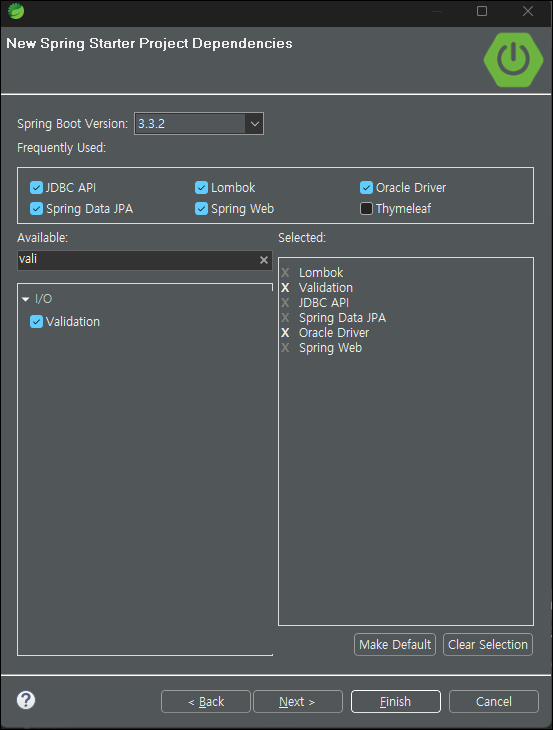
Task: Click the 'I/O' category label
Action: click(x=44, y=299)
